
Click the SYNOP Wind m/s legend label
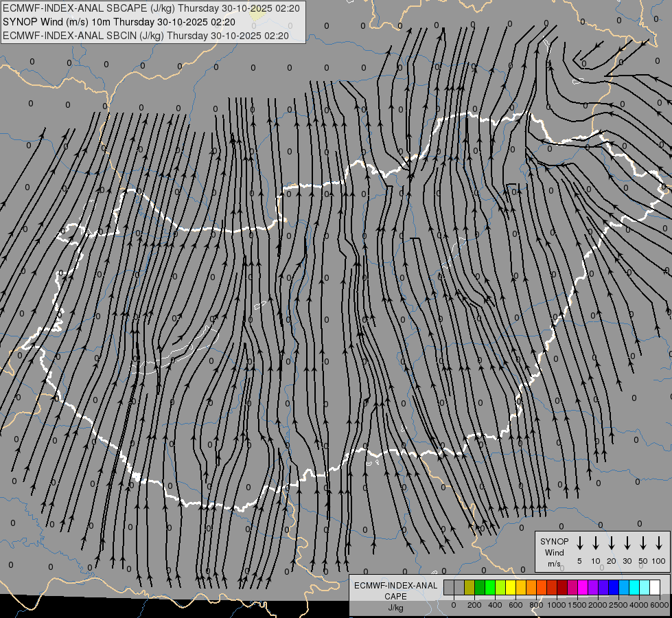554,552
